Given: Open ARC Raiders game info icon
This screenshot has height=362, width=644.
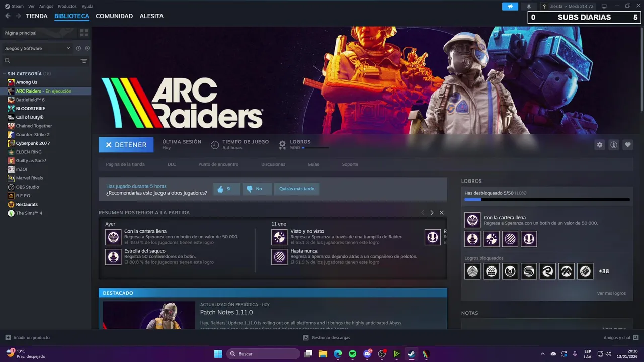Looking at the screenshot, I should tap(614, 145).
